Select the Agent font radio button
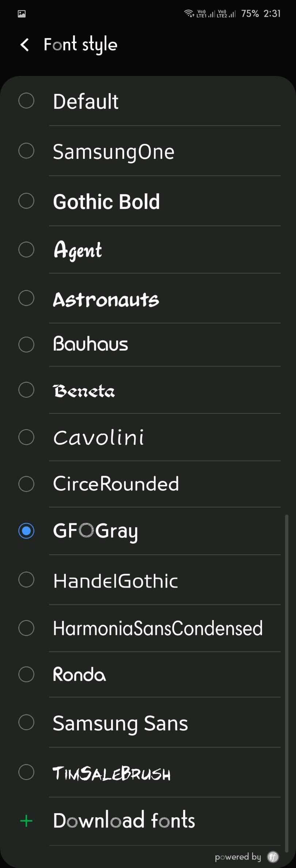The image size is (296, 868). (26, 250)
